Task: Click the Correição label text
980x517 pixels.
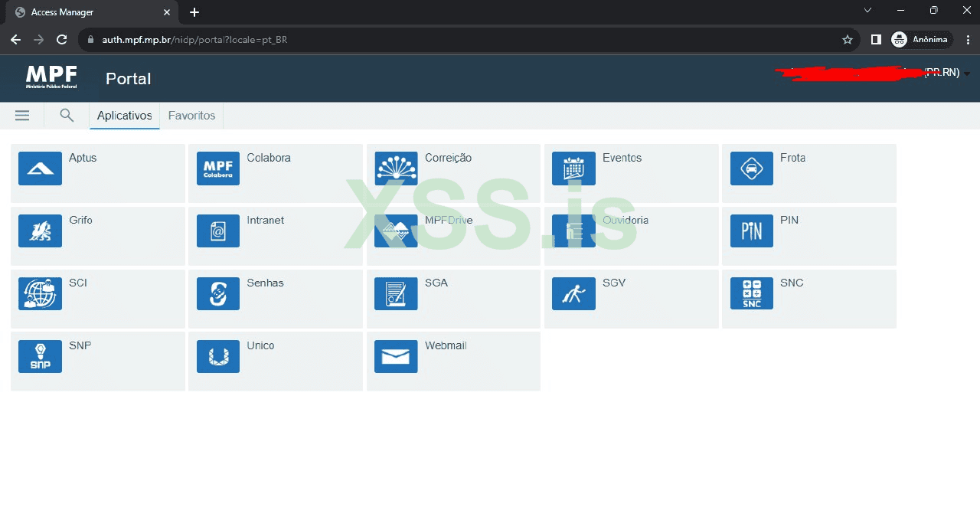Action: click(x=448, y=158)
